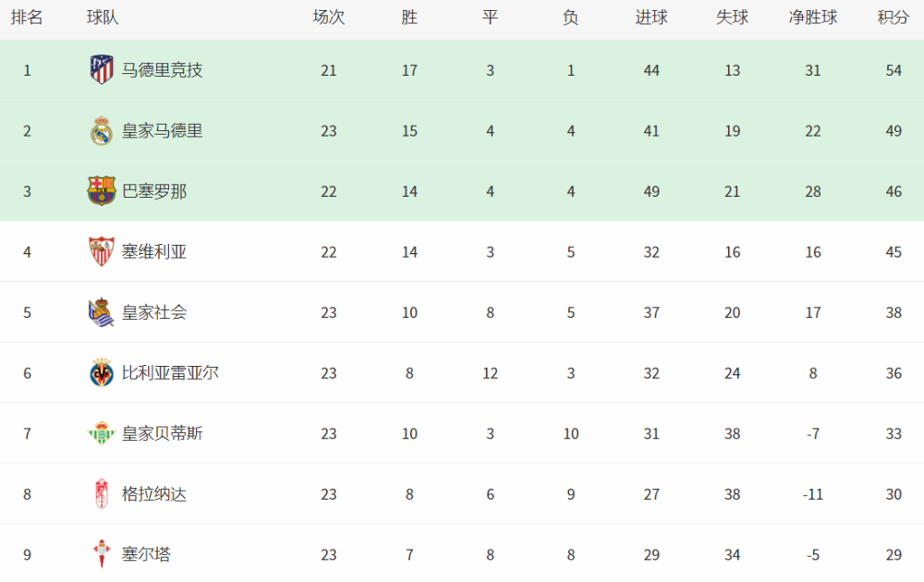Click the Real Betis club crest

(102, 433)
